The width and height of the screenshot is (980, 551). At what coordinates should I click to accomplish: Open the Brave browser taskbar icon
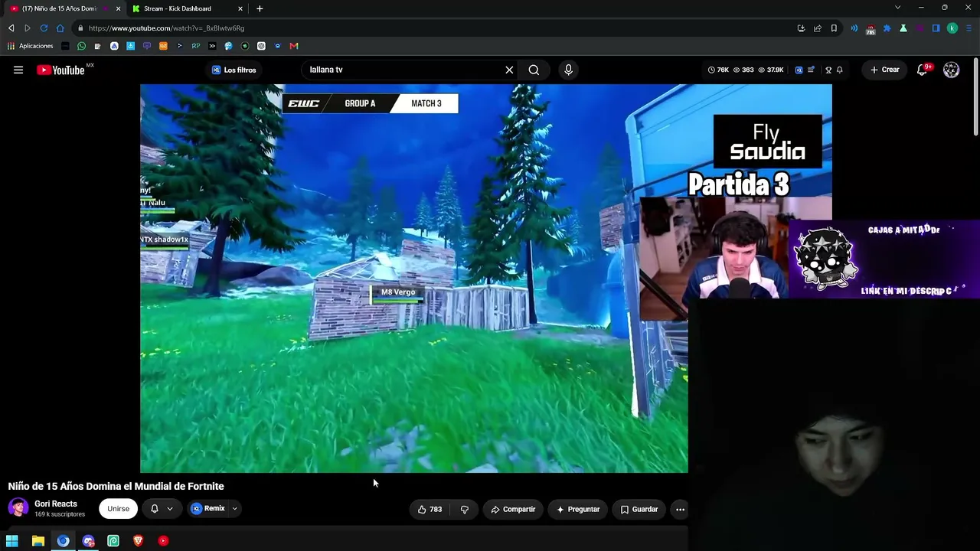(138, 541)
